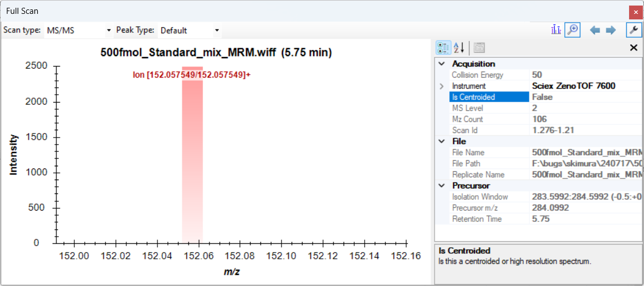
Task: Click the Property Pages icon
Action: click(479, 48)
